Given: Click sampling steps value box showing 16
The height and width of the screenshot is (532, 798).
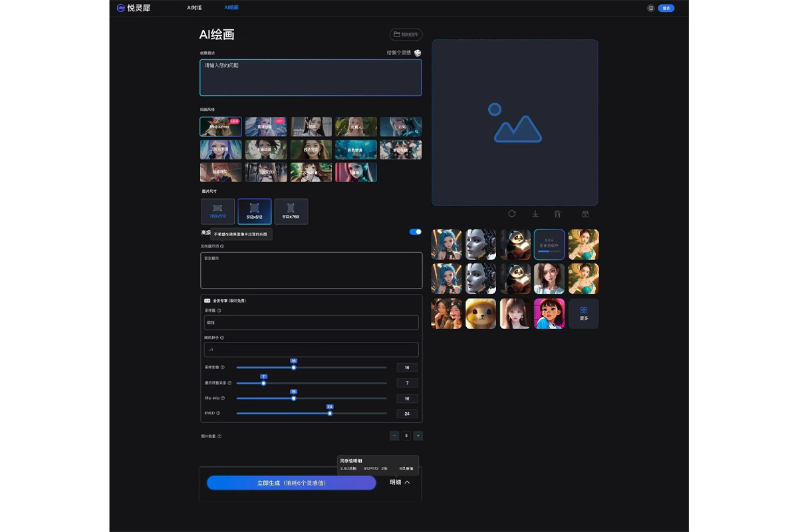Looking at the screenshot, I should click(407, 367).
